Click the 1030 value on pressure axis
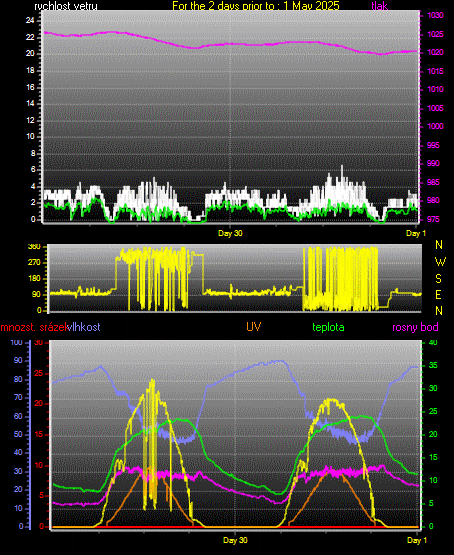 point(435,15)
